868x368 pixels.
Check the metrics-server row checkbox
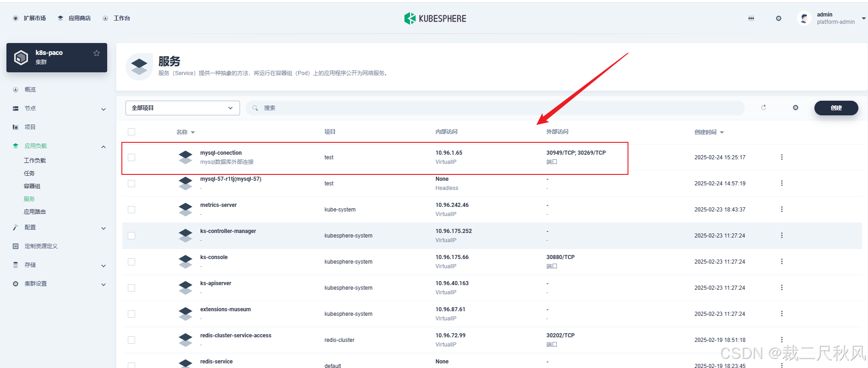point(131,210)
